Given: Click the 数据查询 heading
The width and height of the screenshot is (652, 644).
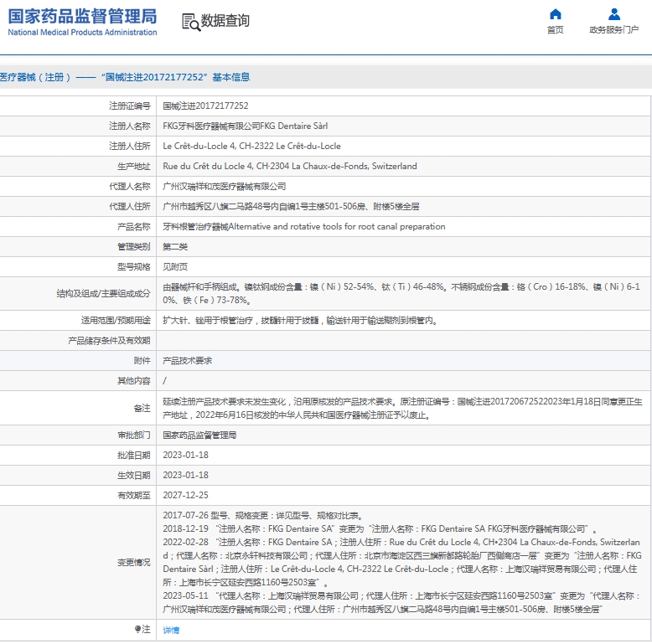Looking at the screenshot, I should (225, 20).
